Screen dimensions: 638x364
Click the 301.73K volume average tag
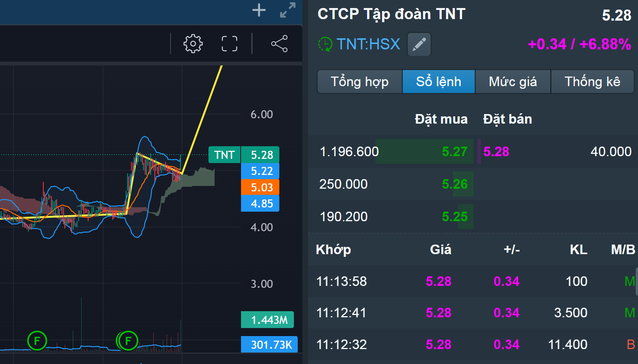tap(269, 344)
